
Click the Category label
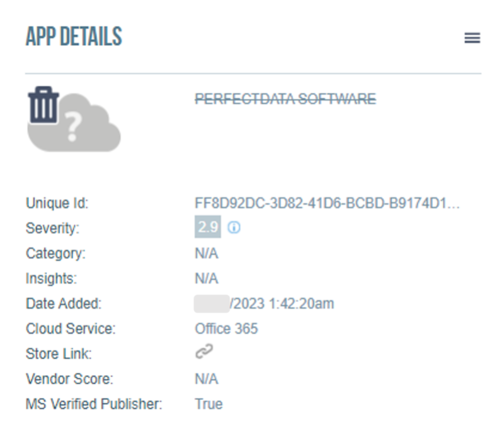click(x=56, y=253)
